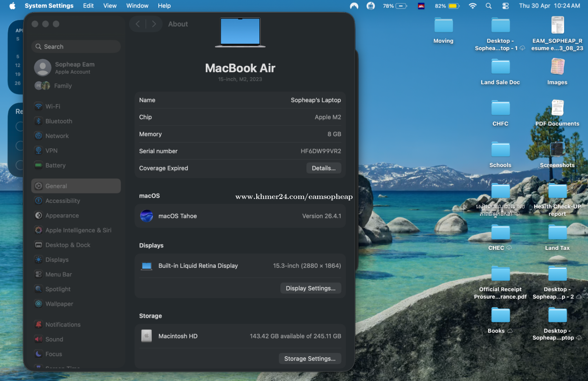588x381 pixels.
Task: Go to Menu Bar settings in the sidebar
Action: (x=76, y=274)
